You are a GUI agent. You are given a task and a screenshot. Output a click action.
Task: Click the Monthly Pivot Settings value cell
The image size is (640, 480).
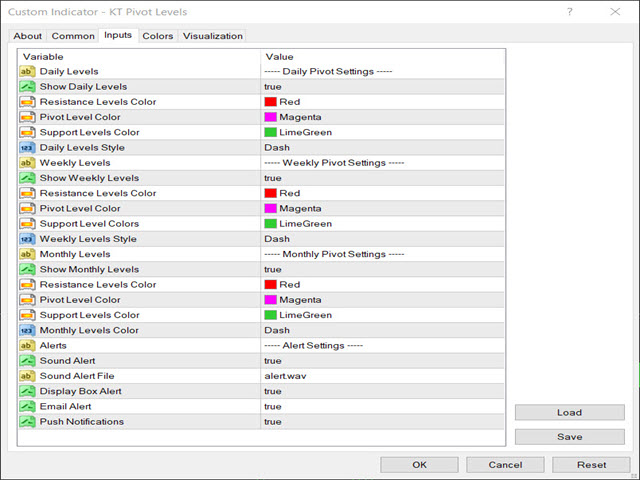tap(382, 254)
